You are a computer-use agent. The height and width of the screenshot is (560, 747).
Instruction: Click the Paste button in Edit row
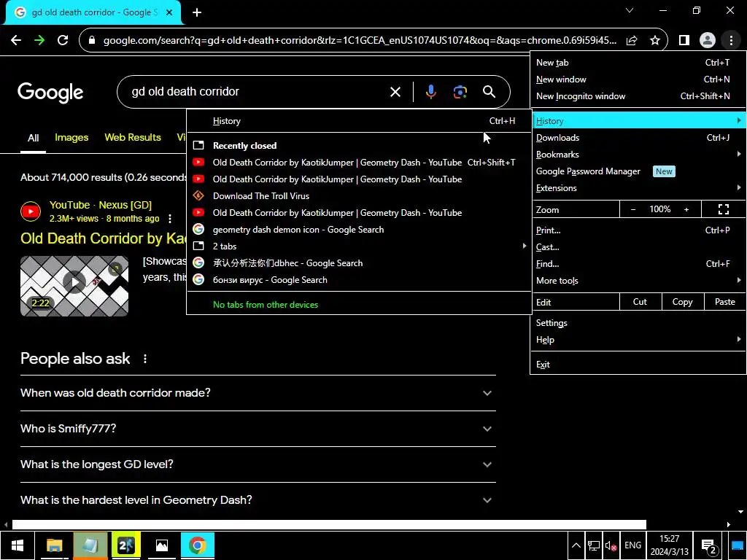(x=724, y=302)
